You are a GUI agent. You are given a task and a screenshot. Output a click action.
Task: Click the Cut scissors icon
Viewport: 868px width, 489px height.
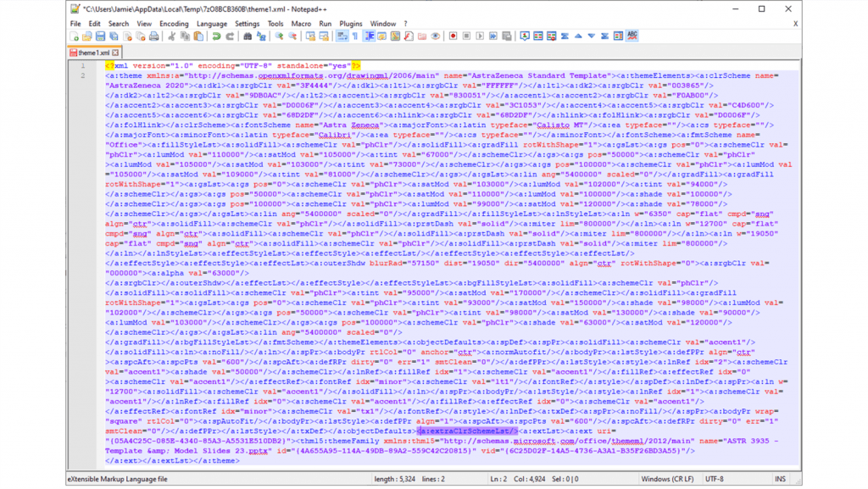(172, 36)
